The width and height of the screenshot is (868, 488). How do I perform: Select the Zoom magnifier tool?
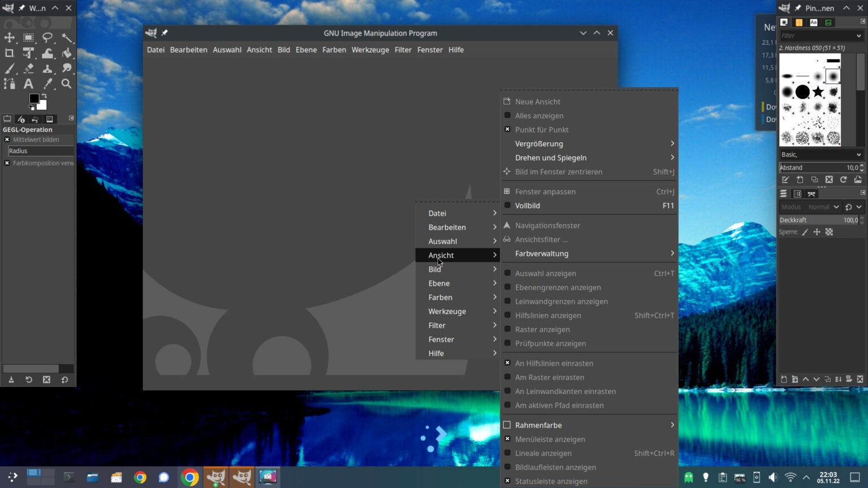67,84
